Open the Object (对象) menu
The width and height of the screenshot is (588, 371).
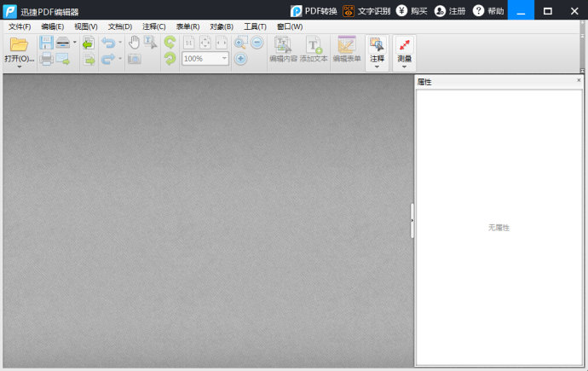[222, 26]
